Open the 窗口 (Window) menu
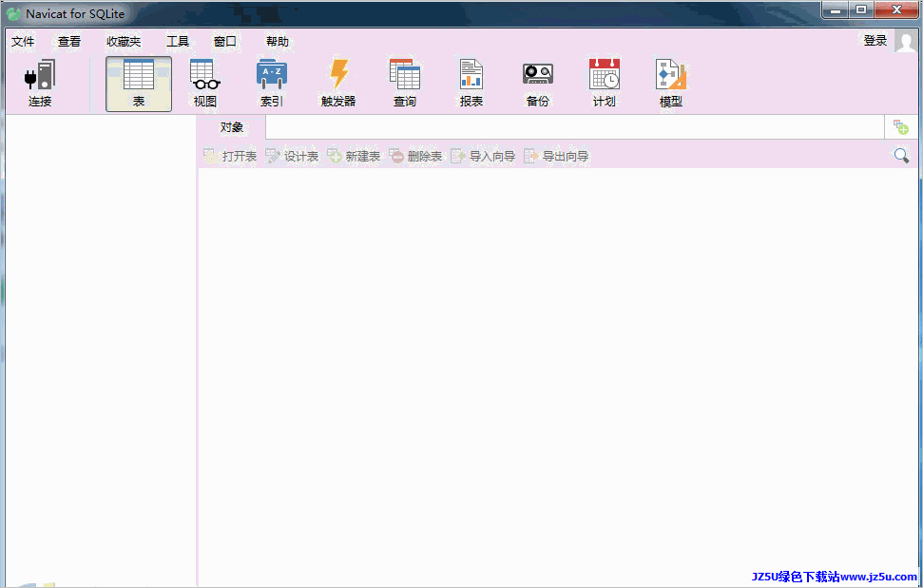The image size is (923, 588). tap(225, 41)
